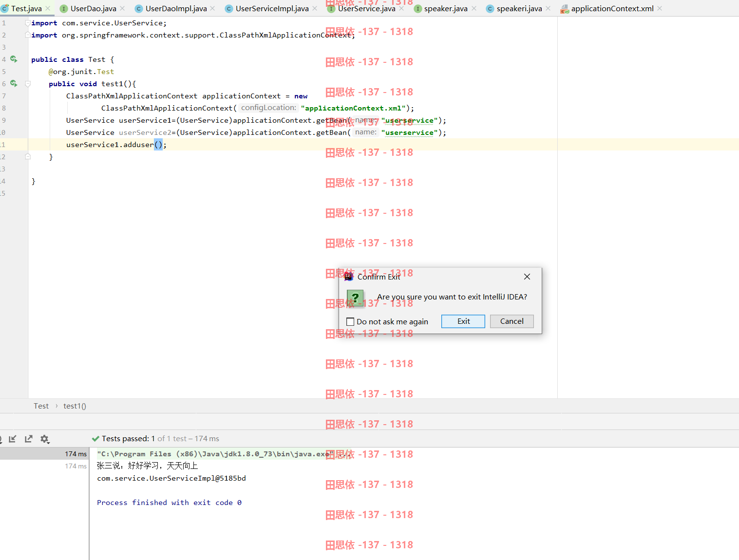The image size is (739, 560).
Task: Open the applicationContext.xml tab
Action: click(x=612, y=8)
